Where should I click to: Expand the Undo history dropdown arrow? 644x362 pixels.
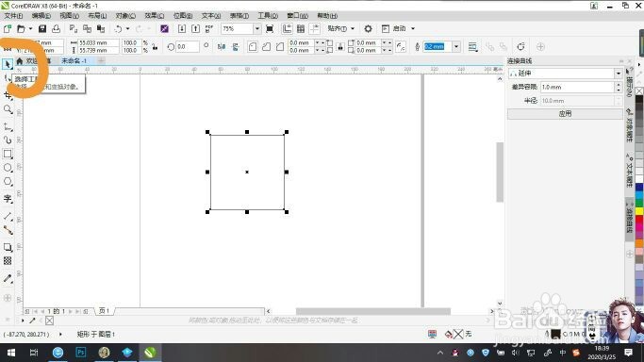127,28
